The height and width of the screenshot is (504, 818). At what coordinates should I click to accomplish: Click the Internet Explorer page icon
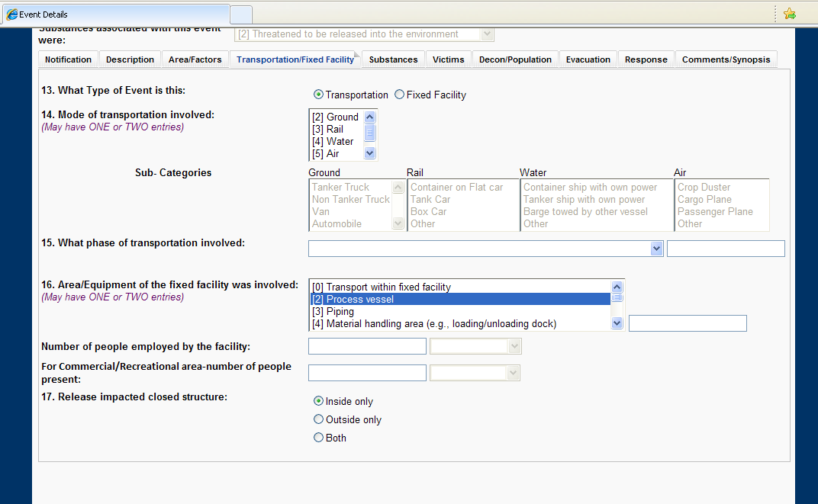(12, 14)
